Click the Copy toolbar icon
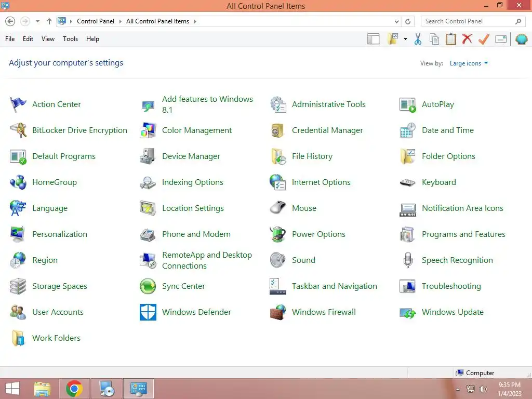Viewport: 532px width, 399px height. pos(434,39)
